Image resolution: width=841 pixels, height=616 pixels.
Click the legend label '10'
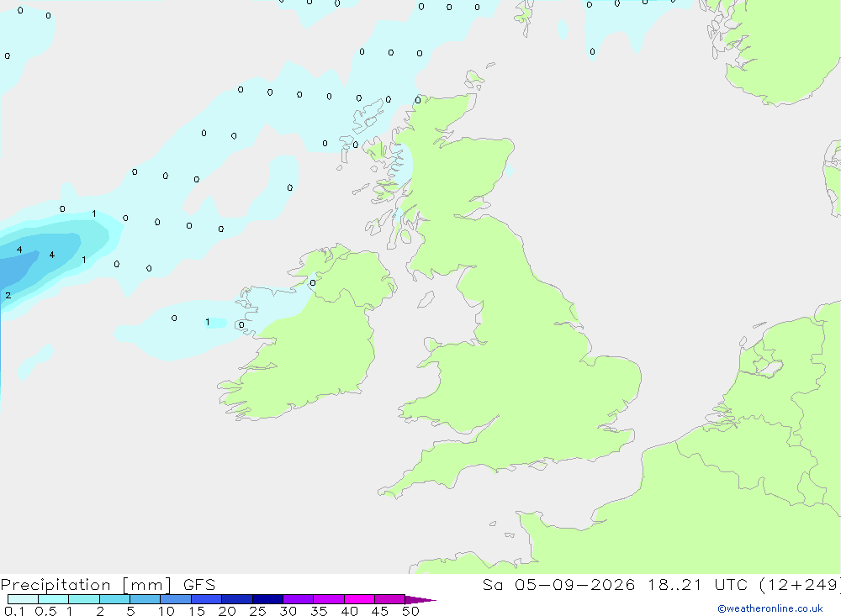[x=167, y=611]
